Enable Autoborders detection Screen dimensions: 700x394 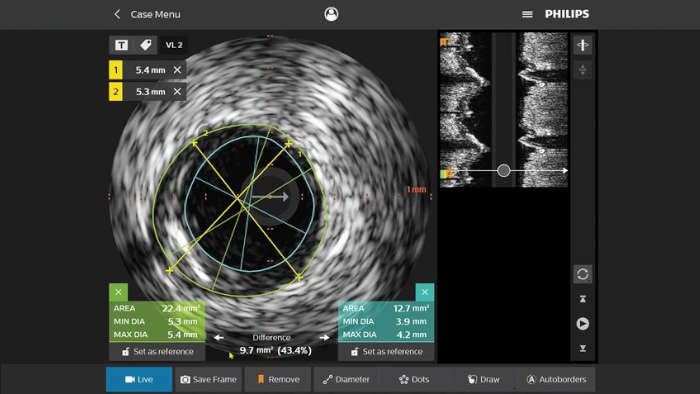pos(556,379)
